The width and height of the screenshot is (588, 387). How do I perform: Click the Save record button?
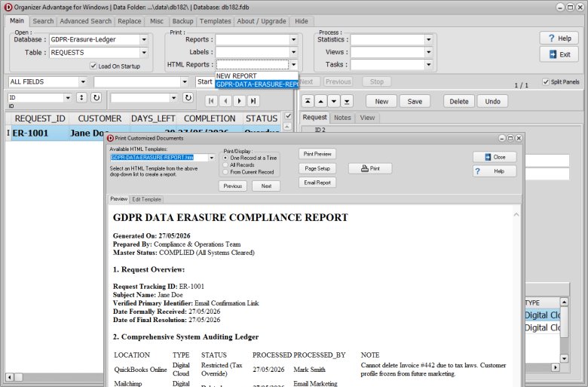(415, 101)
